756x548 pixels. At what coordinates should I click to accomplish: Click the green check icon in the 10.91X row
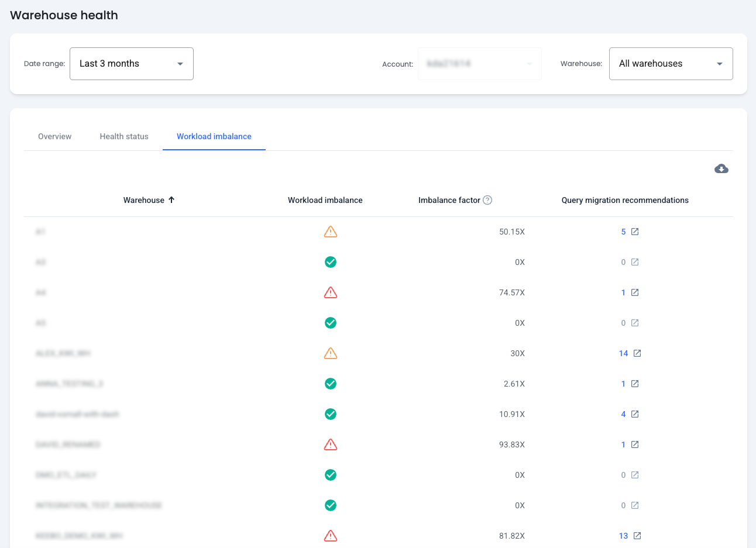tap(331, 414)
